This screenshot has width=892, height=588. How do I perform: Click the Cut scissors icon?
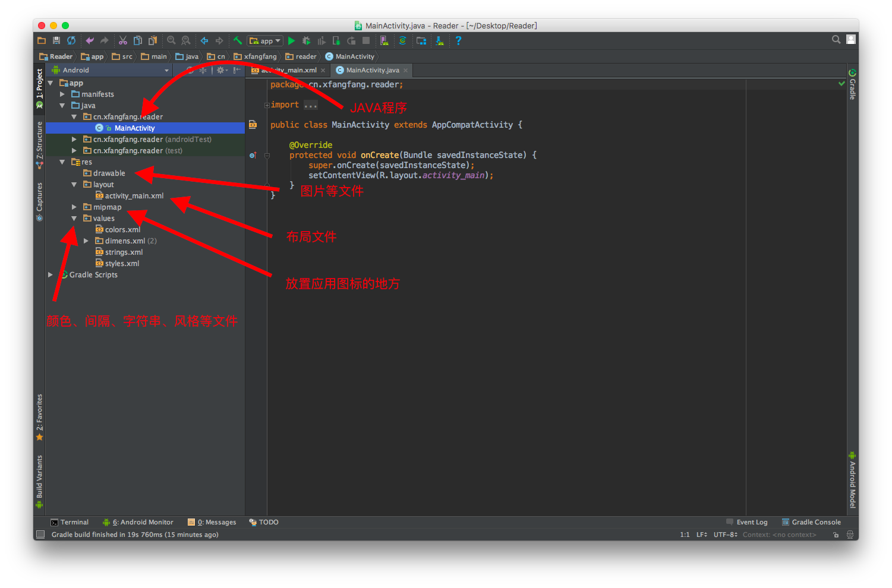(x=123, y=40)
